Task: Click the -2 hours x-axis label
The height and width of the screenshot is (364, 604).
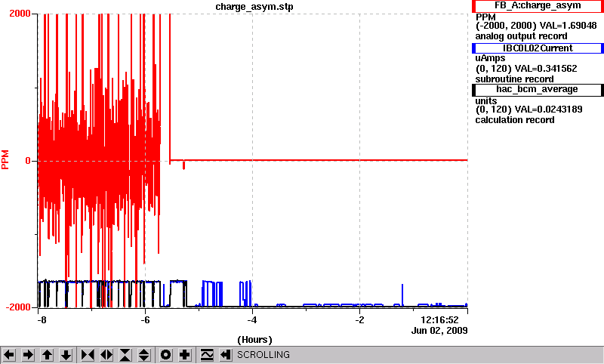Action: [359, 320]
